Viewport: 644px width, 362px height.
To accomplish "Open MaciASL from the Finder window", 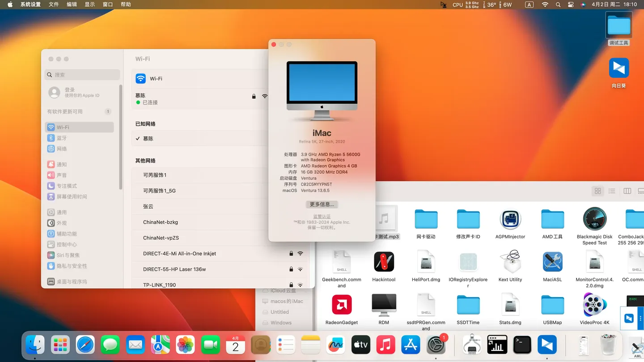I will click(x=552, y=262).
